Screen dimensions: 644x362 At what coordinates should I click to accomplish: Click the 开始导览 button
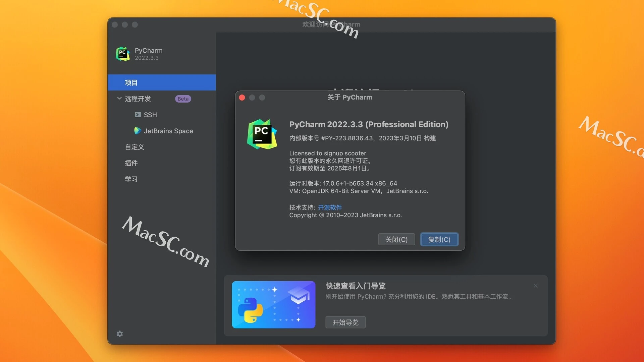point(345,322)
